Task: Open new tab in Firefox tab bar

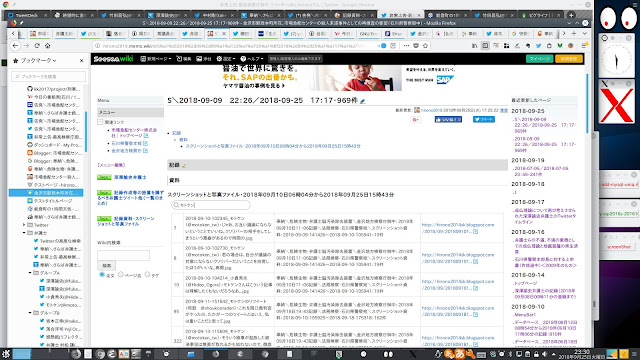Action: (x=574, y=33)
